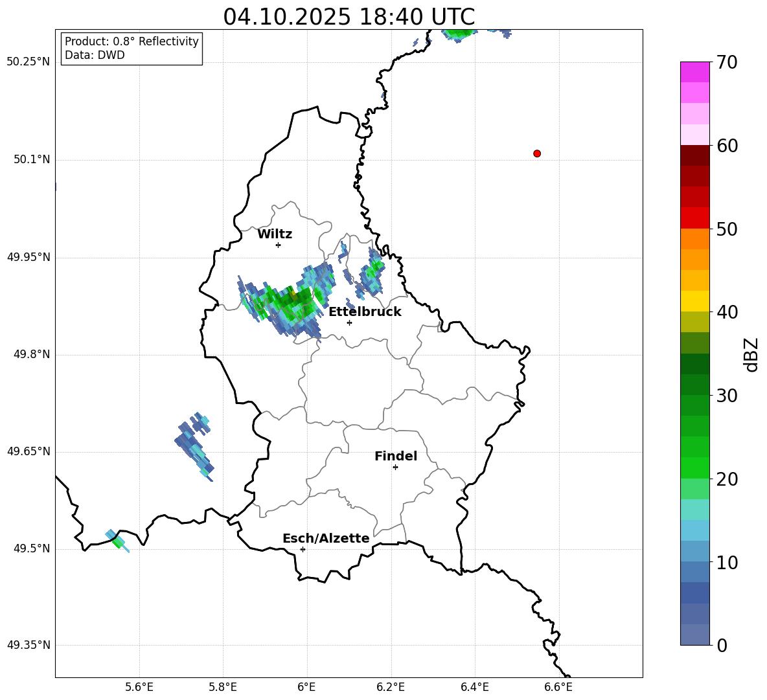Click the 6.6°E longitude label
The height and width of the screenshot is (700, 767).
pyautogui.click(x=558, y=688)
